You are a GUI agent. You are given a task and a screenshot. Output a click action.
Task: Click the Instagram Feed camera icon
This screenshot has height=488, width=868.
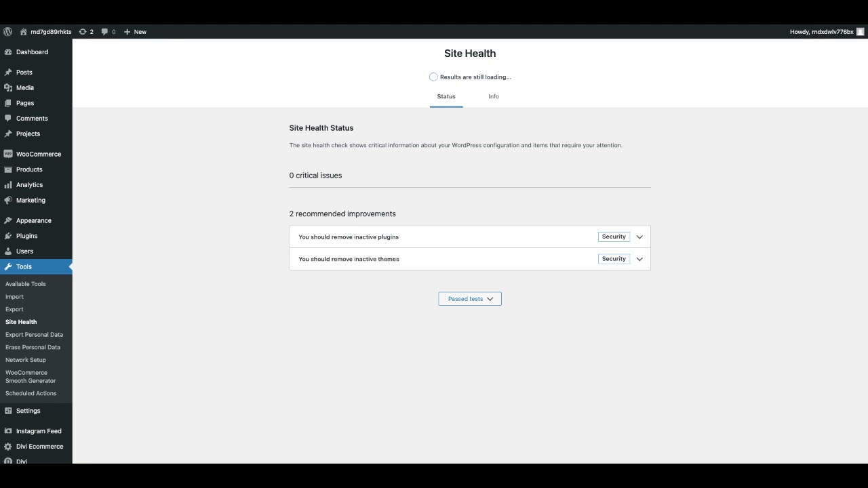click(8, 431)
